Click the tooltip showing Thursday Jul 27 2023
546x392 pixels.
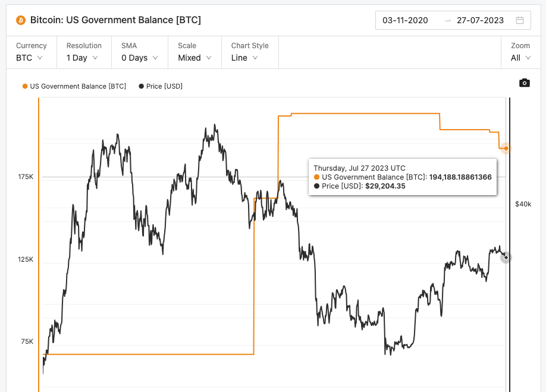coord(403,177)
